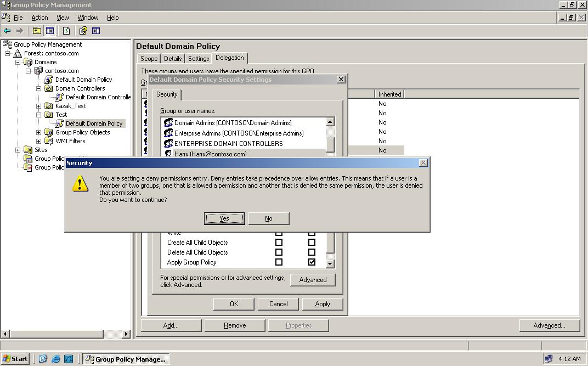The width and height of the screenshot is (588, 366).
Task: Click the console tree horizontal scrollbar thumb
Action: click(56, 334)
